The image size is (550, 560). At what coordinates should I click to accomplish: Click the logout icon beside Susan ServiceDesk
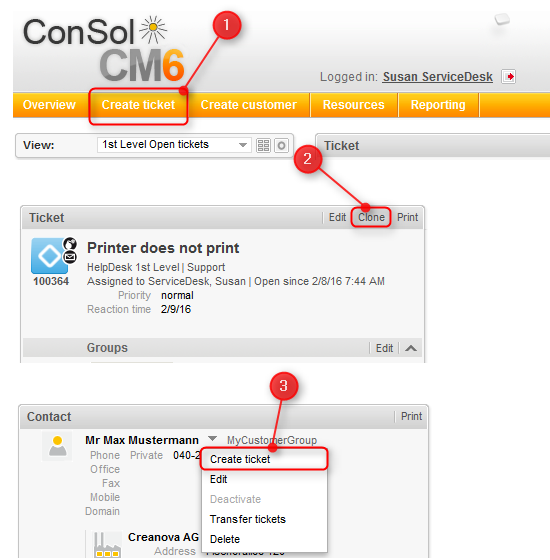pyautogui.click(x=508, y=76)
